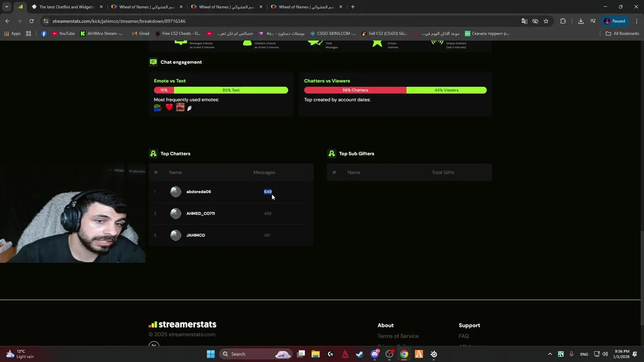Open the streamerstats footer logo

pos(182,325)
